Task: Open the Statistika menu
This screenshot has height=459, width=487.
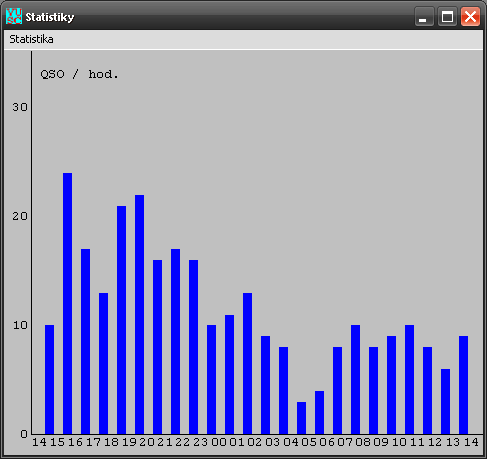Action: [x=31, y=39]
